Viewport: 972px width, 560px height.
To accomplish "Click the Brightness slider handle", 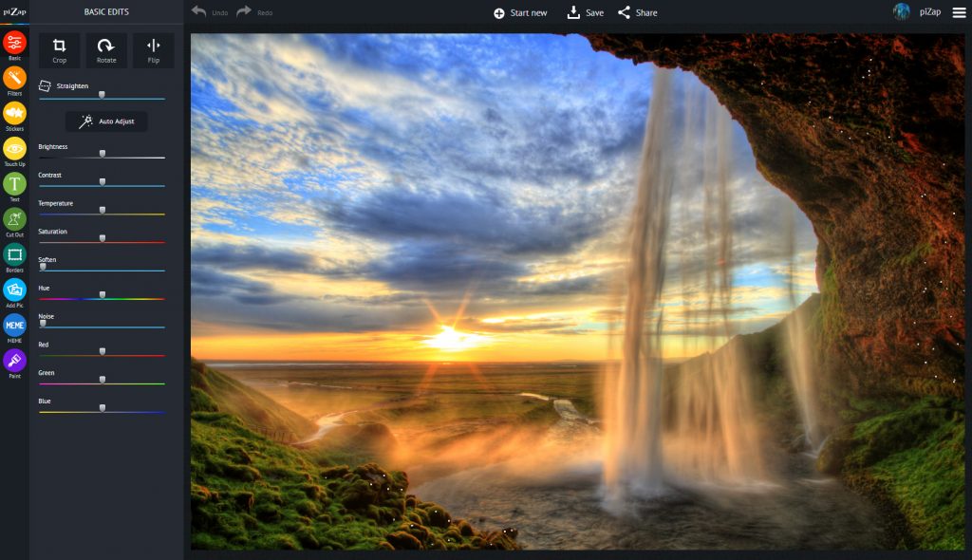I will click(x=103, y=154).
